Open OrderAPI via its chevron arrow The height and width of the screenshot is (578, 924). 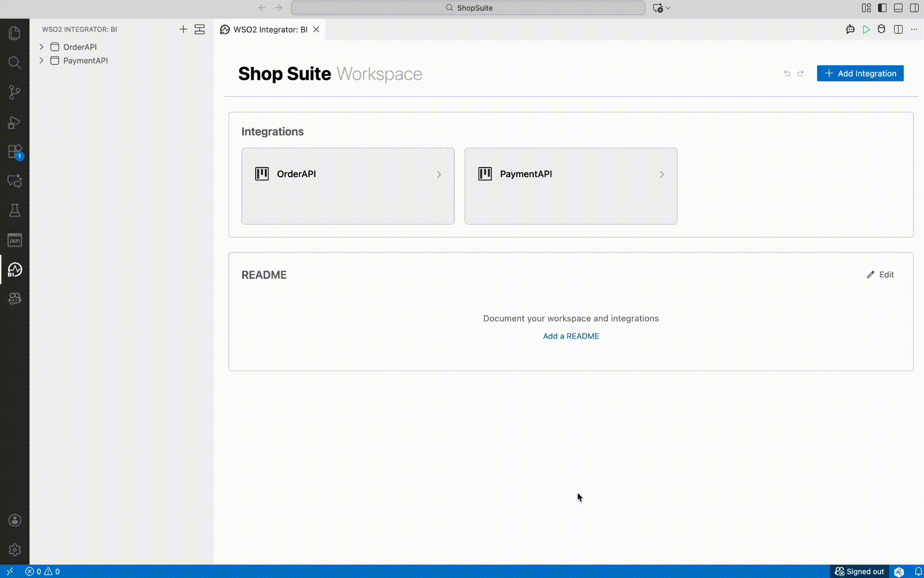click(x=438, y=174)
